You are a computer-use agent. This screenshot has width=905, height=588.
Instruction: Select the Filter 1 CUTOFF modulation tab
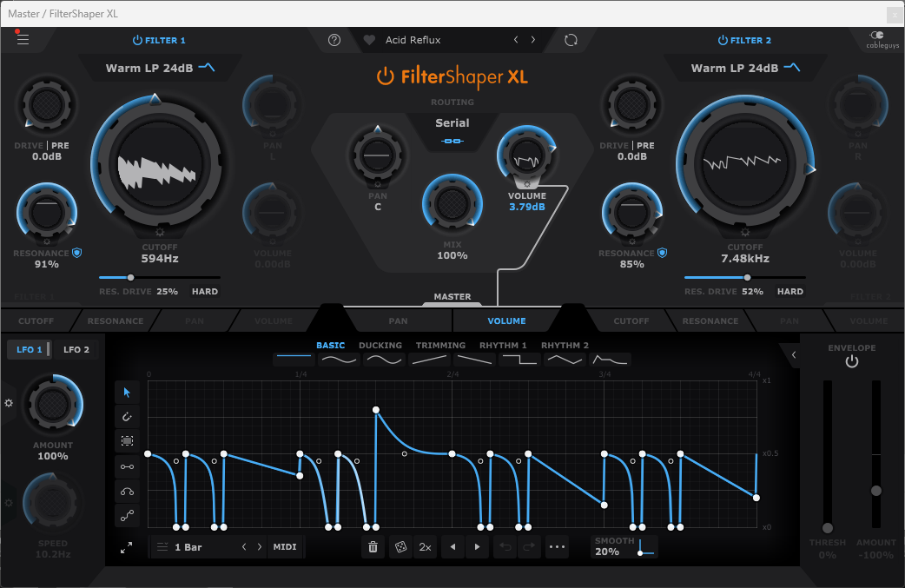coord(36,320)
